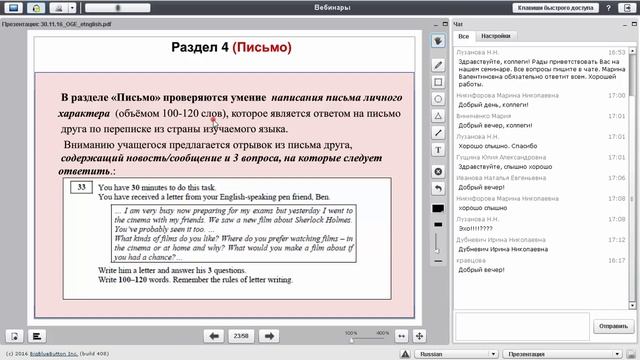Viewport: 640px width, 360px height.
Task: Open the black annotation color picker
Action: (x=438, y=209)
